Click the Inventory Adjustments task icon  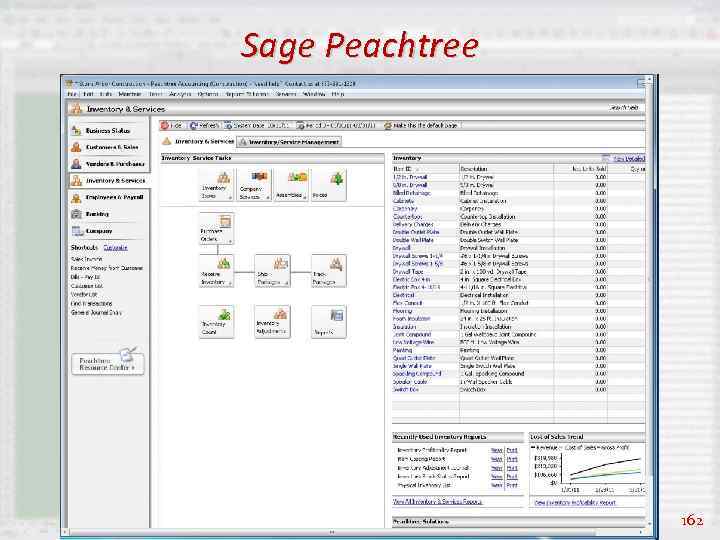pos(273,322)
